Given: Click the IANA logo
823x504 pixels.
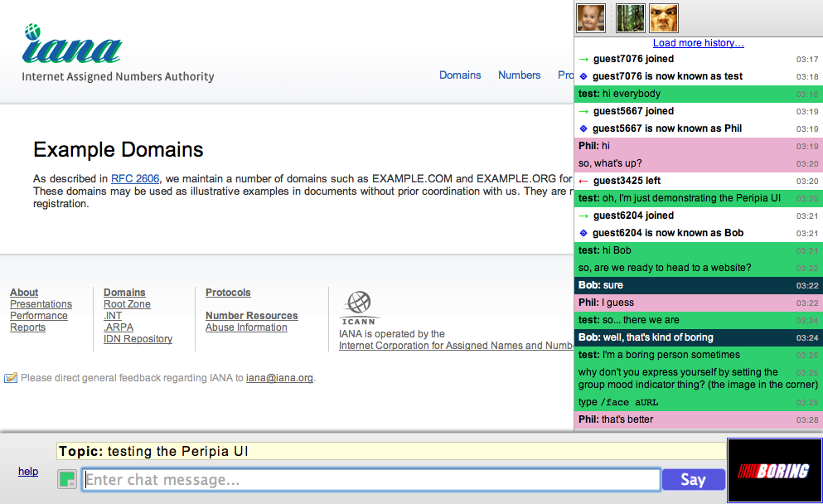Looking at the screenshot, I should tap(72, 46).
